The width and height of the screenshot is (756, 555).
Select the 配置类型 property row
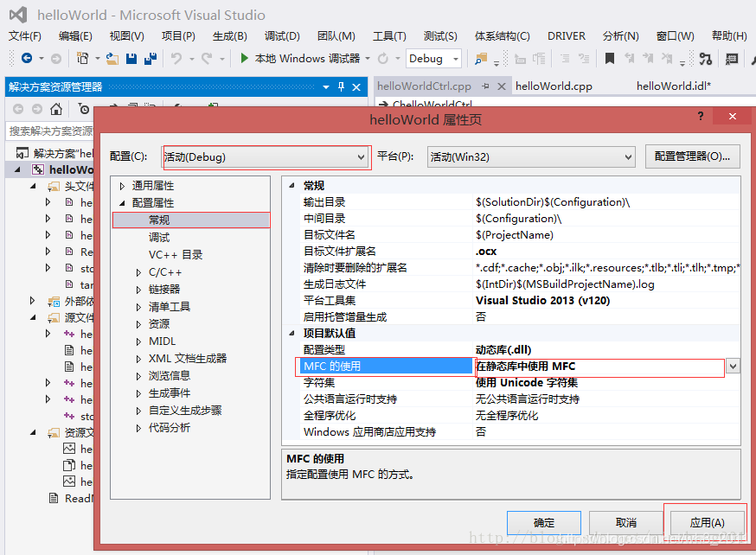click(519, 350)
